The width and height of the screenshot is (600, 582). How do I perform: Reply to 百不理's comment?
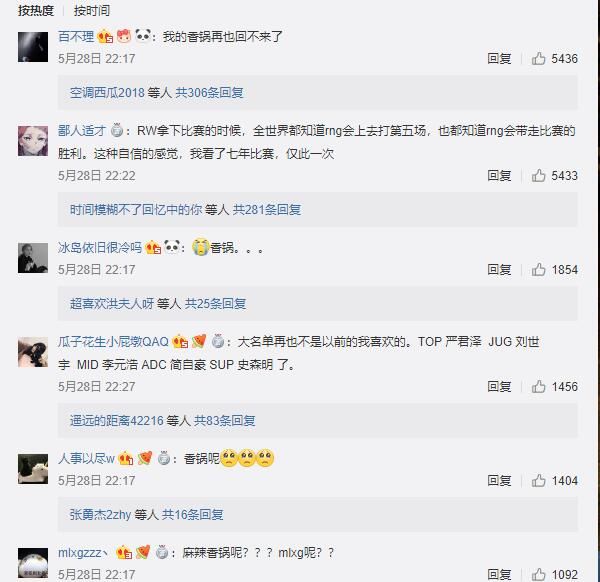pos(499,59)
